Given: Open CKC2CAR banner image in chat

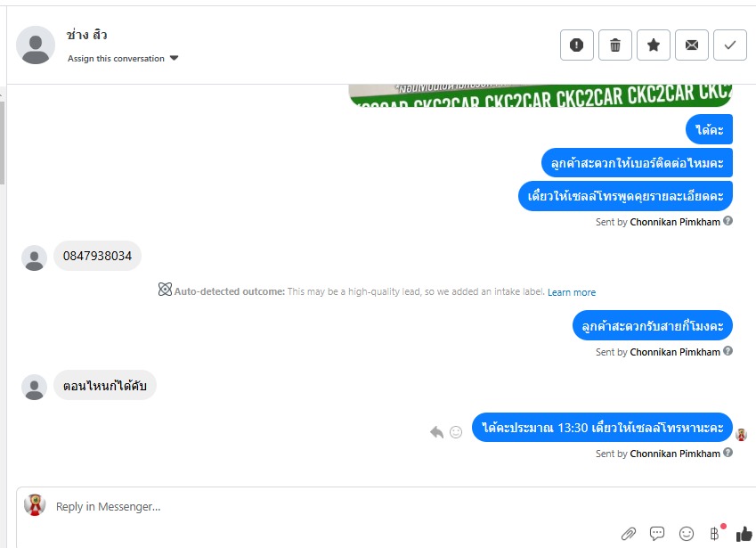Looking at the screenshot, I should tap(541, 95).
